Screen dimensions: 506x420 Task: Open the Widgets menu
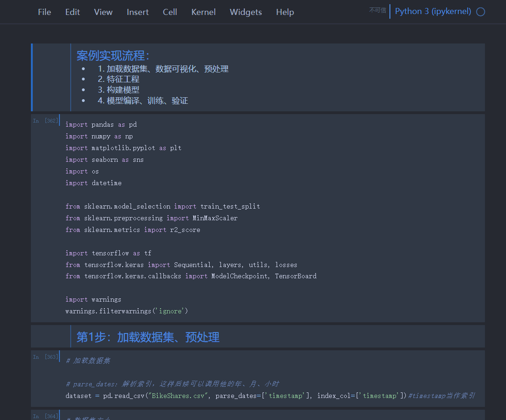[x=246, y=12]
